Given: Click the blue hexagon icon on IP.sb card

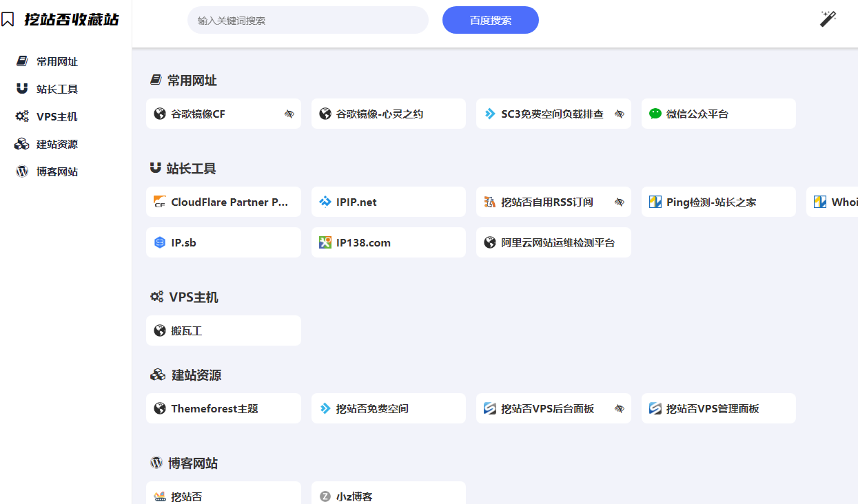Looking at the screenshot, I should [x=160, y=242].
